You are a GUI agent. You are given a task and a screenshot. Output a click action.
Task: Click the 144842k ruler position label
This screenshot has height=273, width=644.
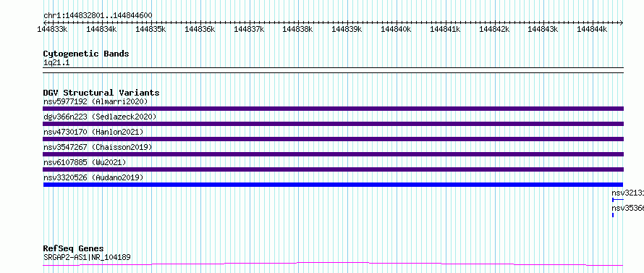(x=494, y=29)
